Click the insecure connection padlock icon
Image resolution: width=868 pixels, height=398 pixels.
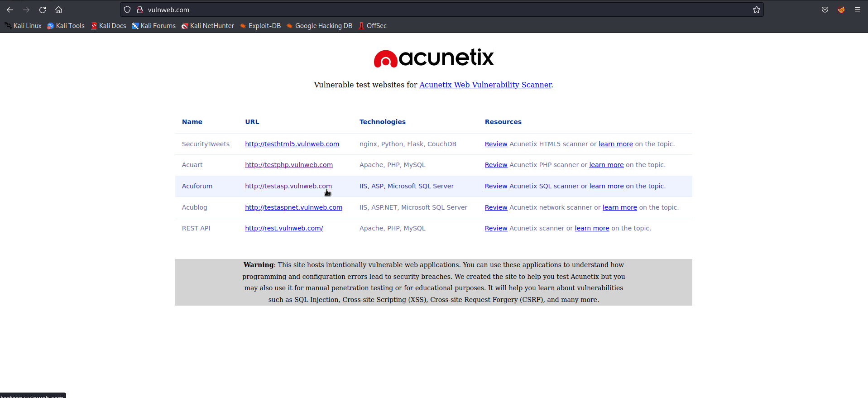pos(140,10)
